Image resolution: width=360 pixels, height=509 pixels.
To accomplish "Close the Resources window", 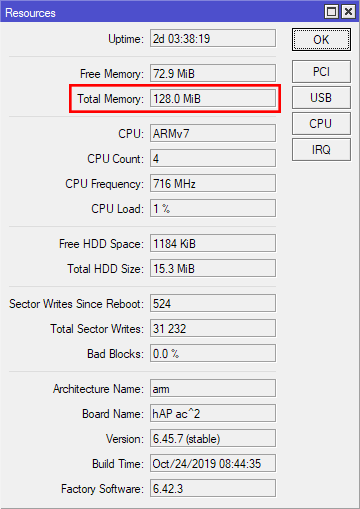I will tap(348, 12).
